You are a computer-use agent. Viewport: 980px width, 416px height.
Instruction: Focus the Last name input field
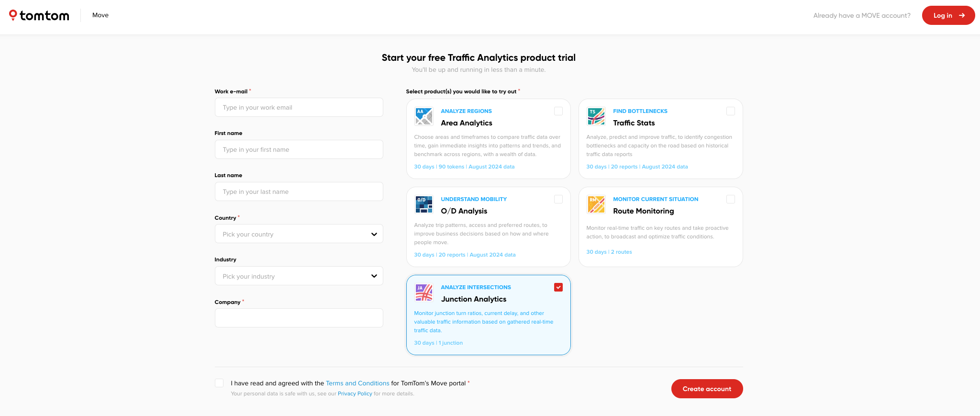(299, 191)
